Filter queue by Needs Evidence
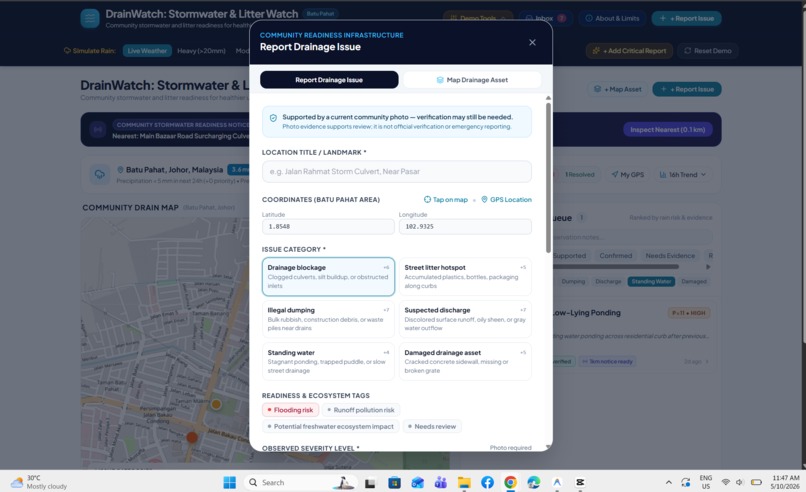The height and width of the screenshot is (492, 806). tap(670, 256)
